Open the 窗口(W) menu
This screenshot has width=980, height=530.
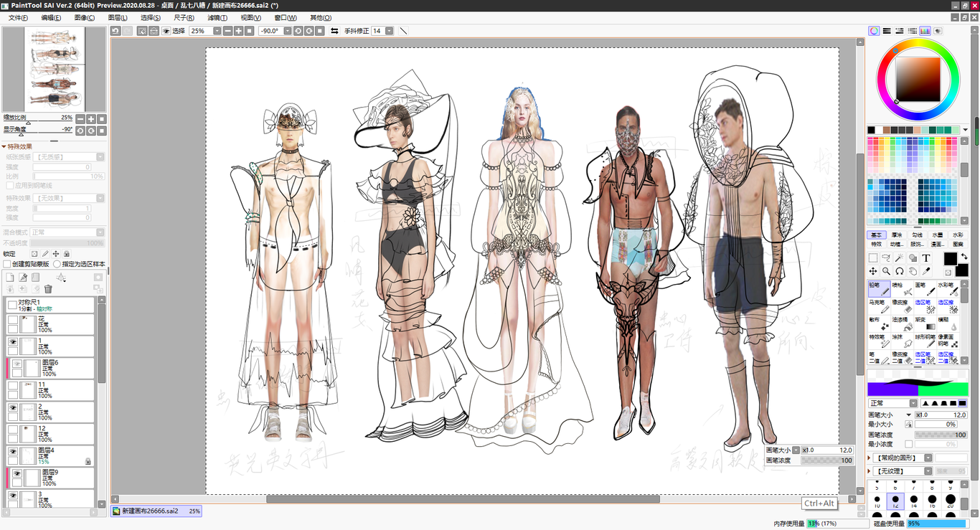click(x=285, y=17)
